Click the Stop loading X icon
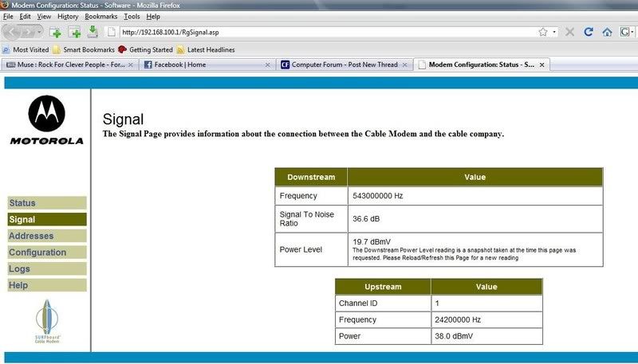This screenshot has height=364, width=638. point(569,32)
